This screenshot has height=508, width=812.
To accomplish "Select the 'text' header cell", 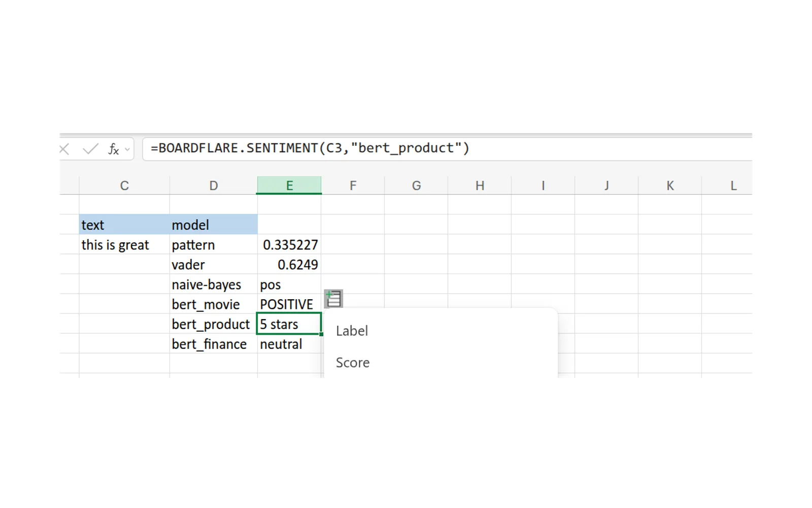I will (124, 225).
